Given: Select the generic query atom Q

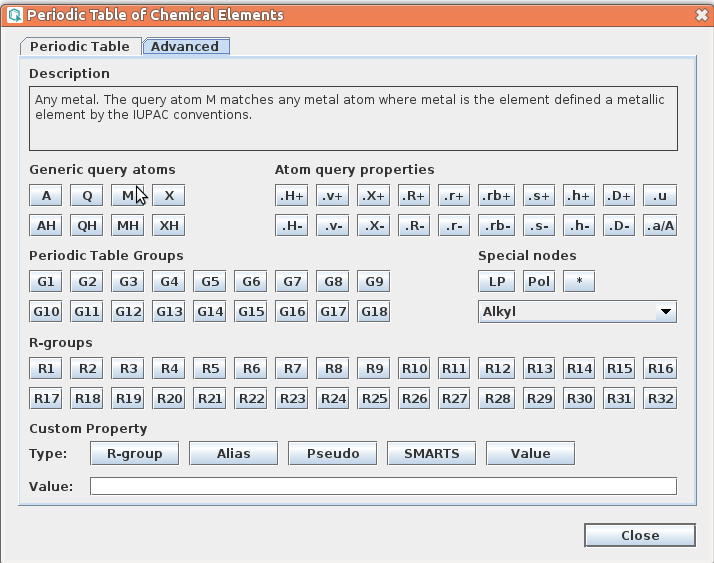Looking at the screenshot, I should [x=87, y=196].
